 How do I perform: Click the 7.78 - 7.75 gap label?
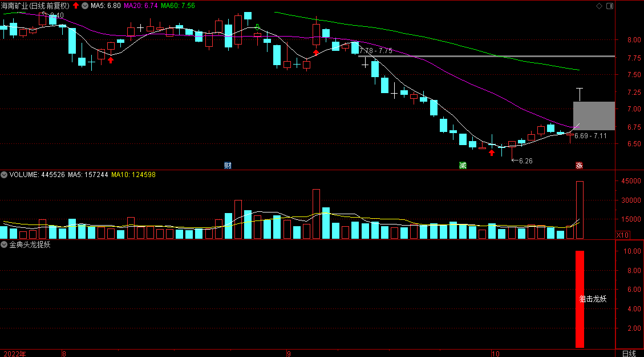[376, 51]
